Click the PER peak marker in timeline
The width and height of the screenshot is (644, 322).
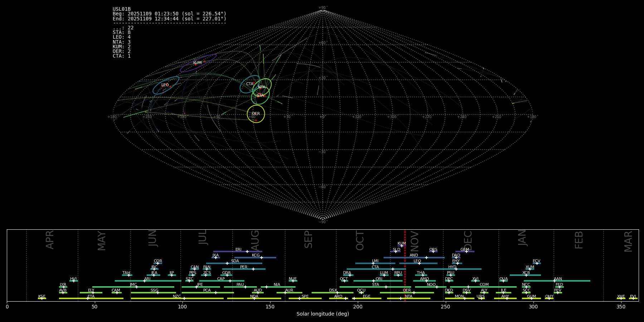[x=253, y=269]
